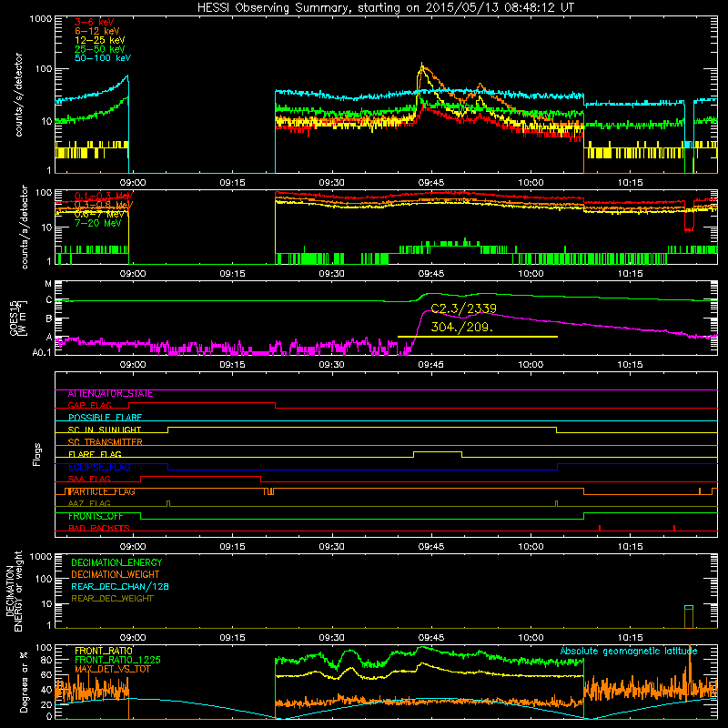
Task: Click the '09:30' time tick under the decimation panel
Action: point(331,638)
